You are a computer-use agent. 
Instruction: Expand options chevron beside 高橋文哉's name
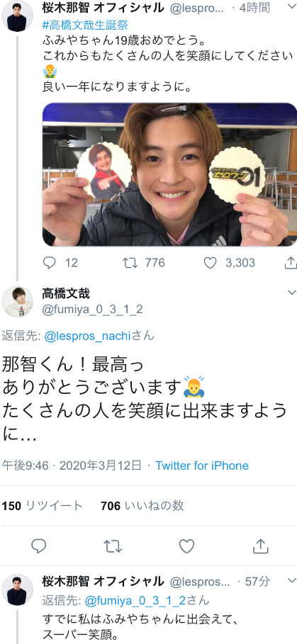click(x=291, y=293)
